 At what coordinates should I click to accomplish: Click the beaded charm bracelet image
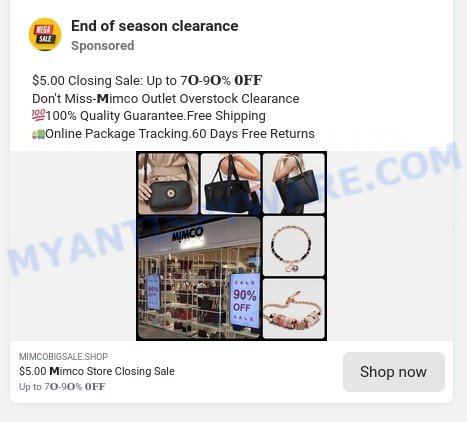[x=293, y=246]
